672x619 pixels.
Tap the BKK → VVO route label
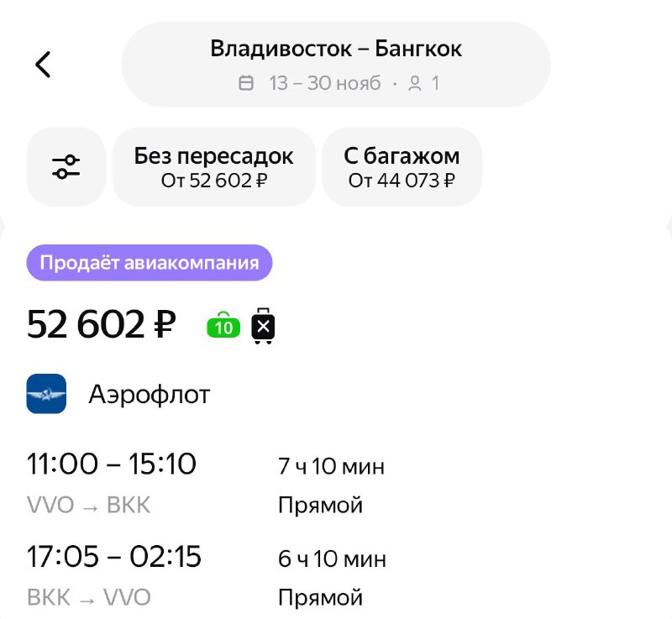click(x=89, y=597)
